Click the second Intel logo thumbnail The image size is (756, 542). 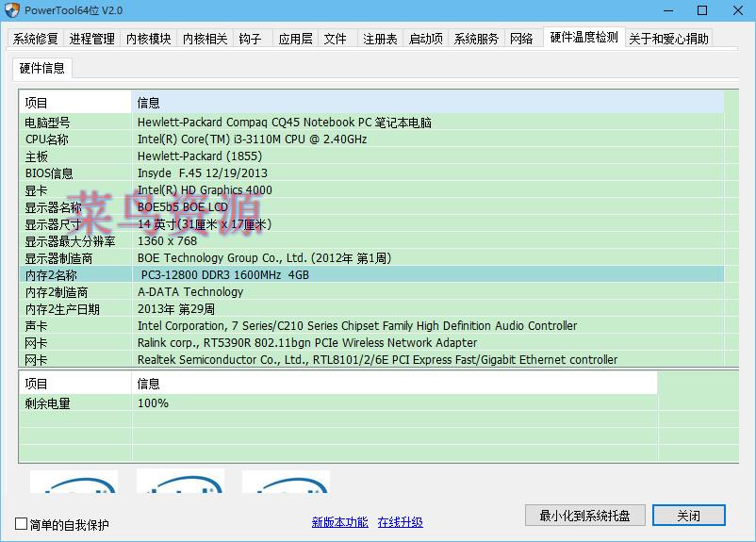[x=180, y=482]
